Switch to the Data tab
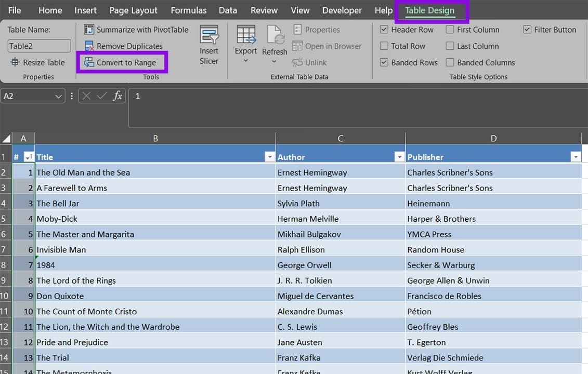This screenshot has height=374, width=588. [x=228, y=10]
